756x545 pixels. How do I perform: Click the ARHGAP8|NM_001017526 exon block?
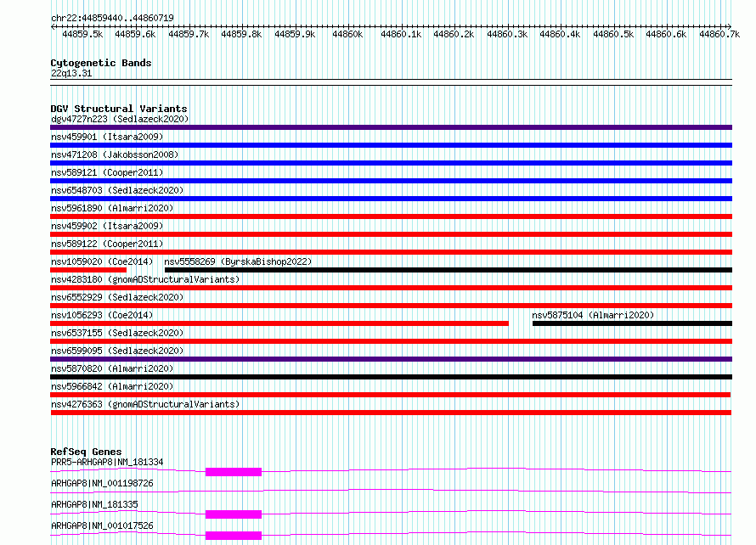[x=234, y=536]
